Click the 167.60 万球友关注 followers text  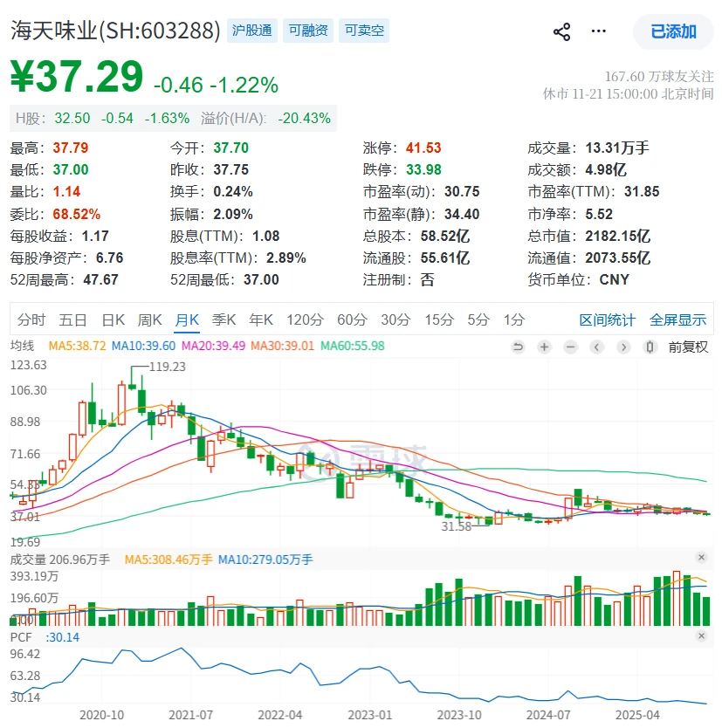click(x=659, y=76)
